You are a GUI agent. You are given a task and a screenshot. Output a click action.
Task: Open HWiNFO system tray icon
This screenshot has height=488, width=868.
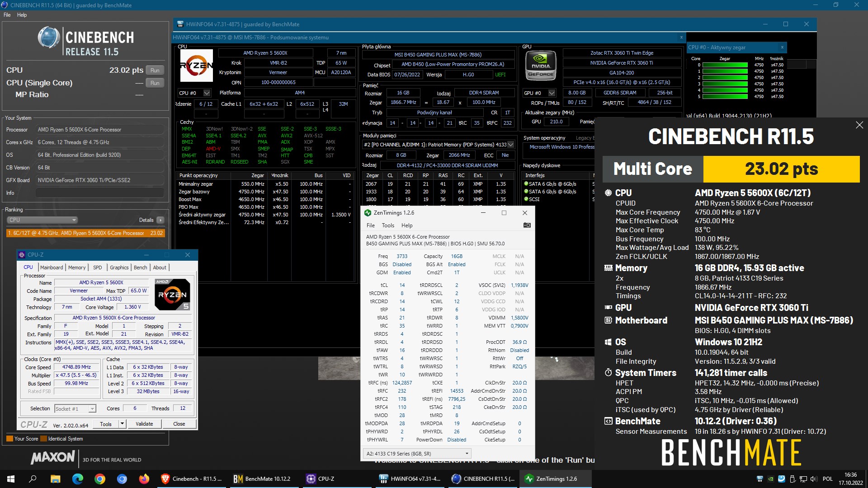tap(760, 479)
